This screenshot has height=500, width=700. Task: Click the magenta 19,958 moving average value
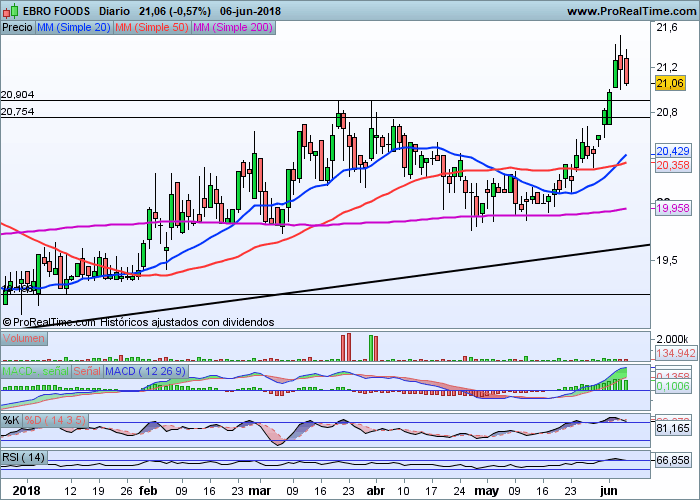[673, 208]
